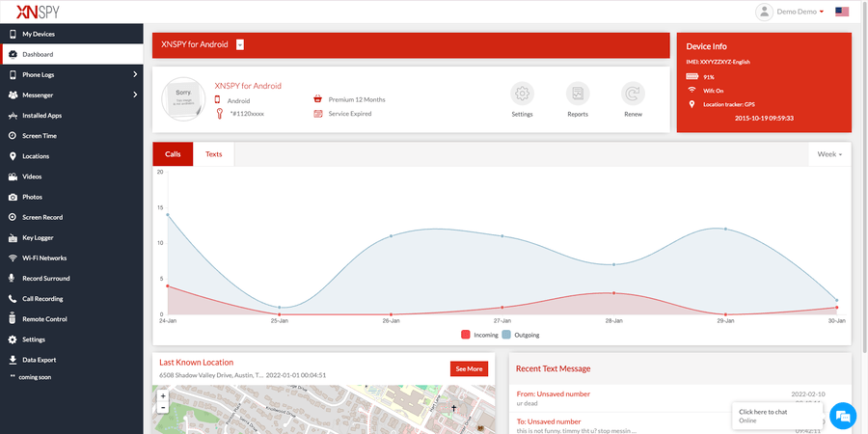Switch to the Calls tab

(173, 154)
